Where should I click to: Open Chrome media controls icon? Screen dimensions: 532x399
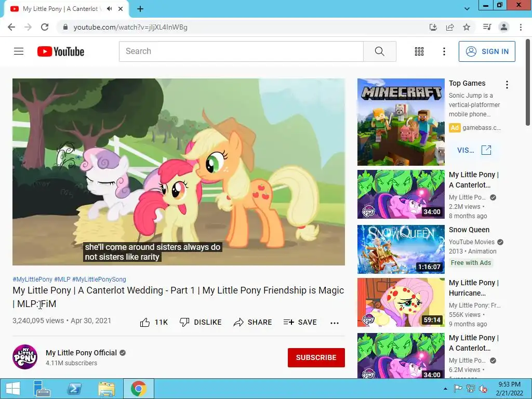(x=487, y=27)
